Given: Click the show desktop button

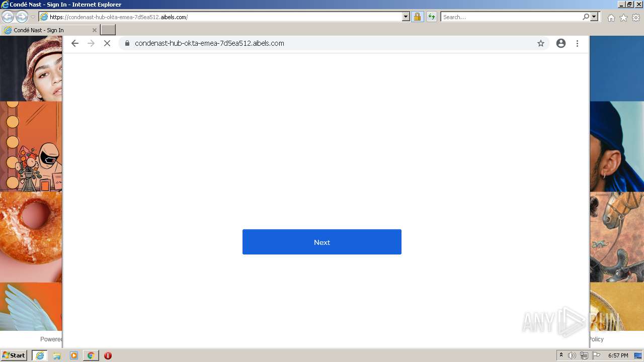Looking at the screenshot, I should click(x=638, y=355).
